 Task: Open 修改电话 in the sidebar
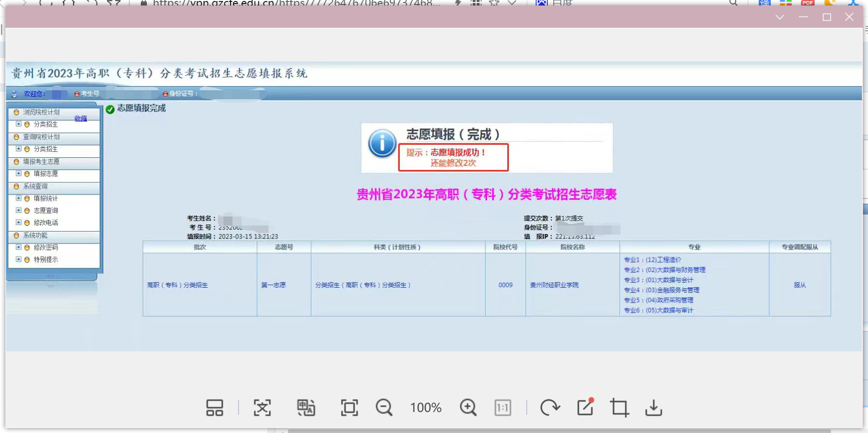point(46,223)
